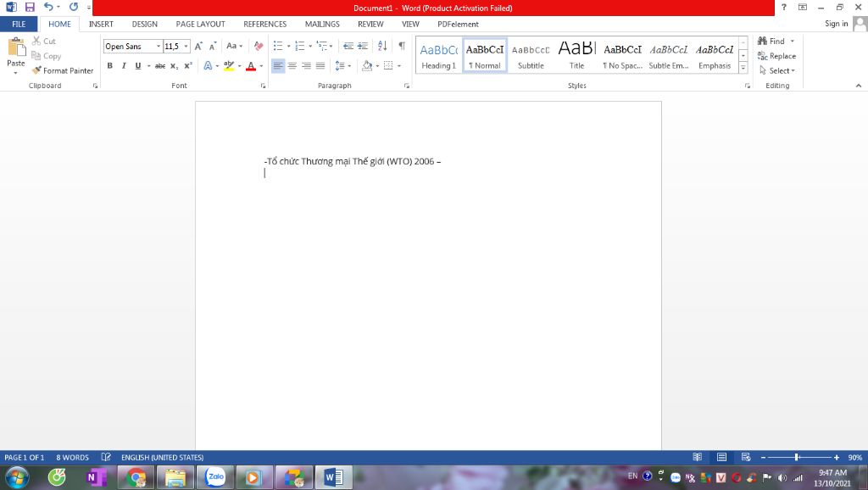The width and height of the screenshot is (868, 490).
Task: Open the font size dropdown
Action: click(x=186, y=46)
